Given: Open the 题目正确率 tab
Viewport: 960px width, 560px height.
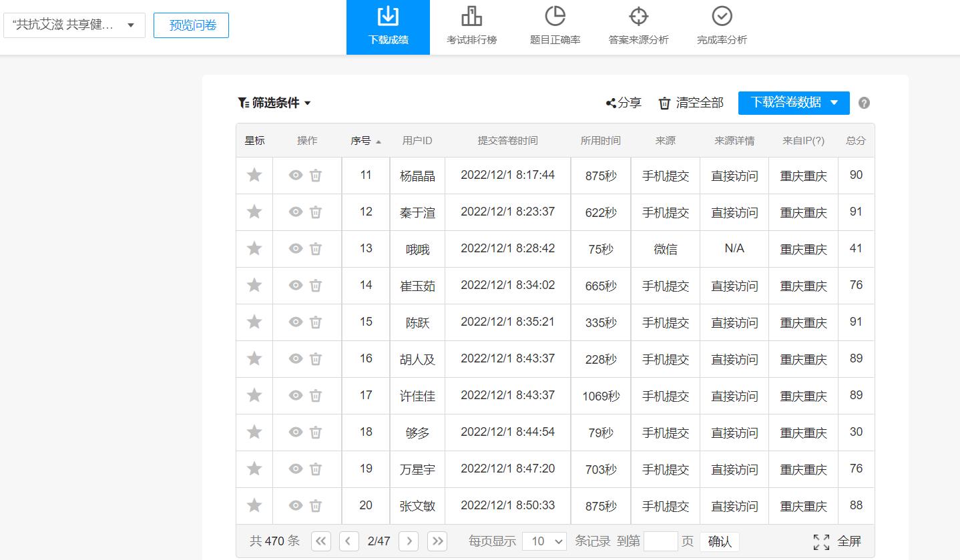Looking at the screenshot, I should 555,27.
